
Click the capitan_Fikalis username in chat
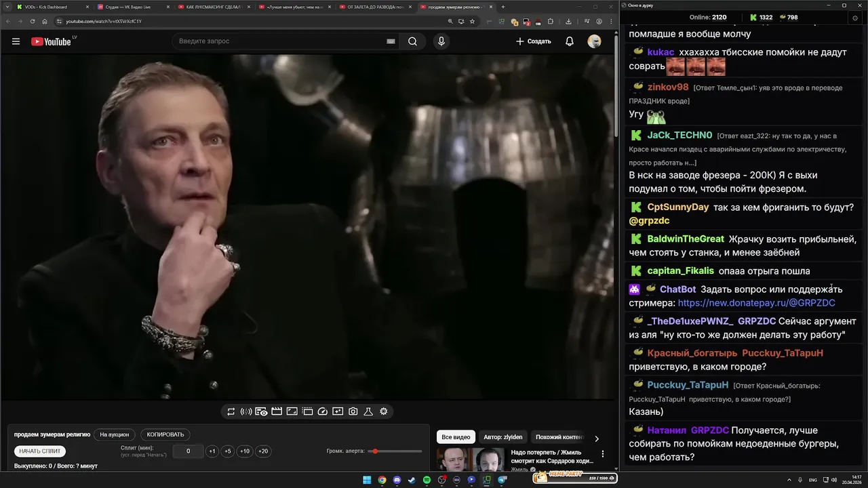click(x=681, y=271)
